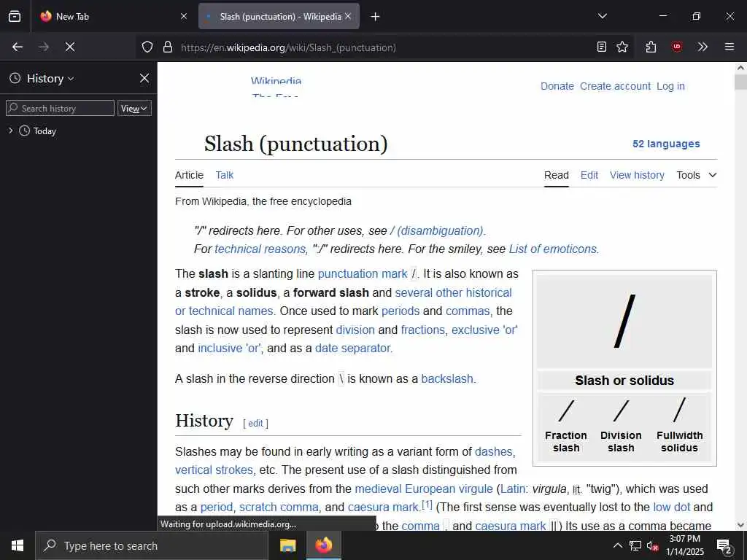Close the History sidebar
This screenshot has width=747, height=560.
[x=144, y=78]
